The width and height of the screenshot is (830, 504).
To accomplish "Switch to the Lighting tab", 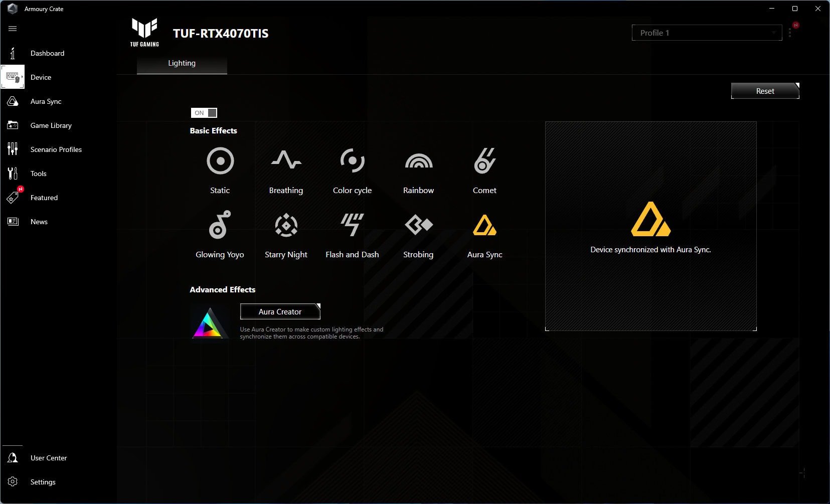I will click(182, 64).
